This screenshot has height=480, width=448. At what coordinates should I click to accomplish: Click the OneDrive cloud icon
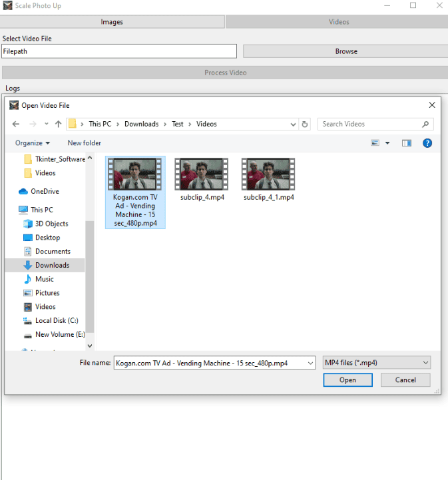pyautogui.click(x=23, y=192)
